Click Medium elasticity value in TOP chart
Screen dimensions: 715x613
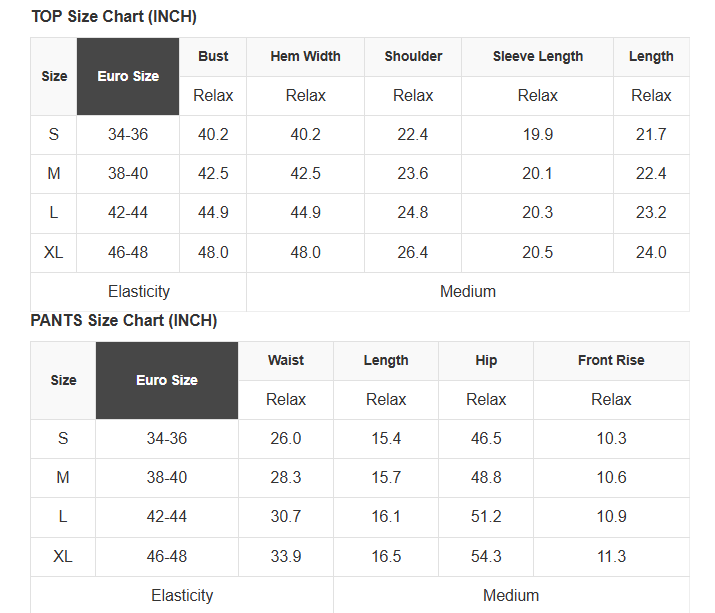(x=468, y=292)
